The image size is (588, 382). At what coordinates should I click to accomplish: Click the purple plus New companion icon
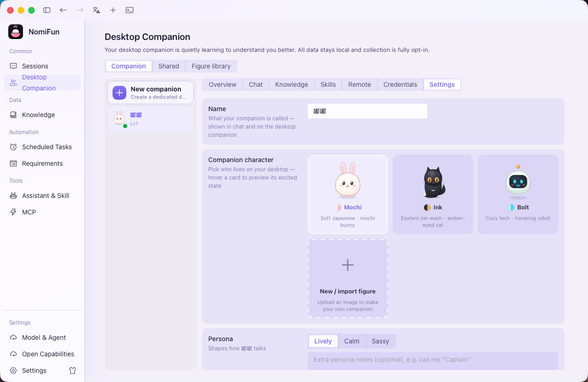click(119, 93)
